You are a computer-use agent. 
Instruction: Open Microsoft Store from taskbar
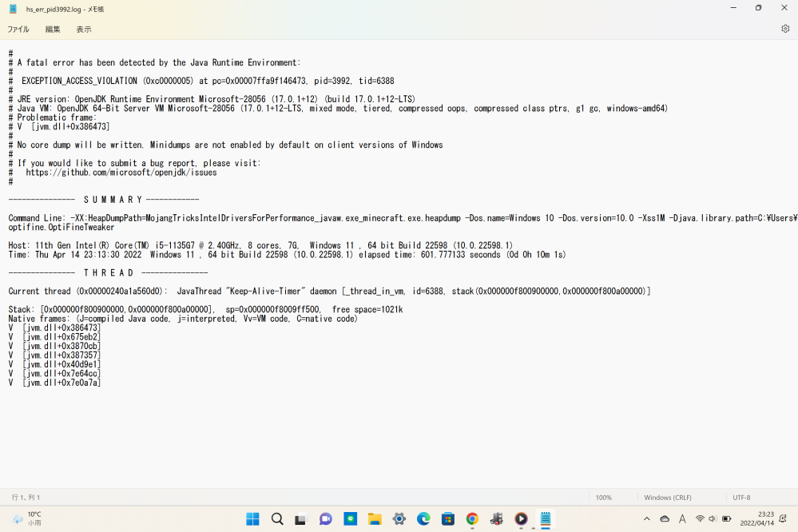click(x=448, y=518)
